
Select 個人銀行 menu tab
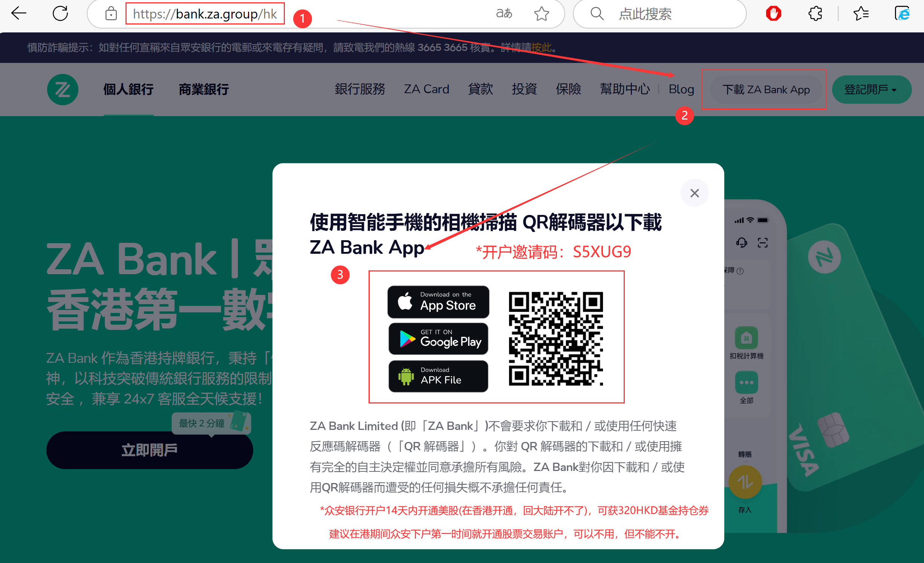tap(127, 89)
